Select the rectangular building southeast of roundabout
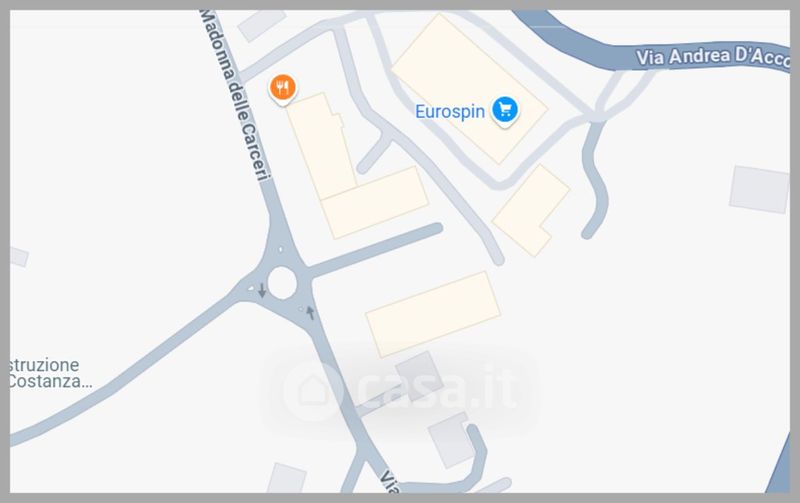 point(433,314)
